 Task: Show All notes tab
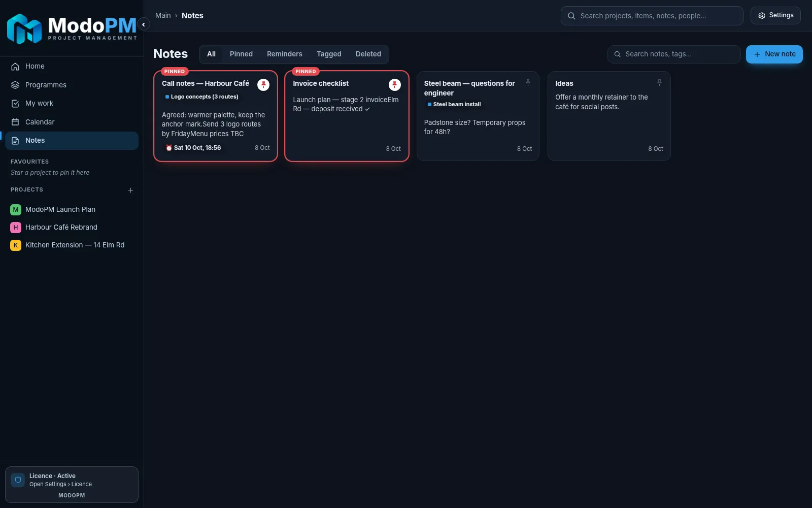click(x=211, y=54)
